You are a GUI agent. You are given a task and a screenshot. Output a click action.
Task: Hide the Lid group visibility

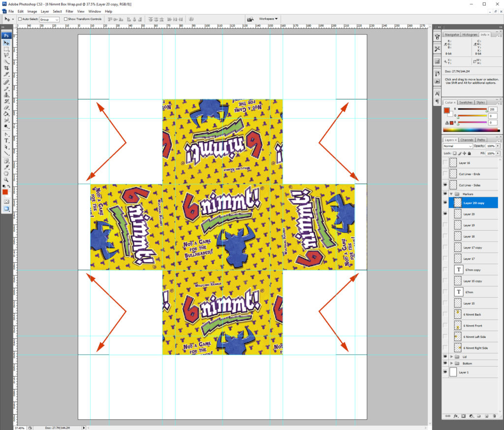tap(445, 357)
